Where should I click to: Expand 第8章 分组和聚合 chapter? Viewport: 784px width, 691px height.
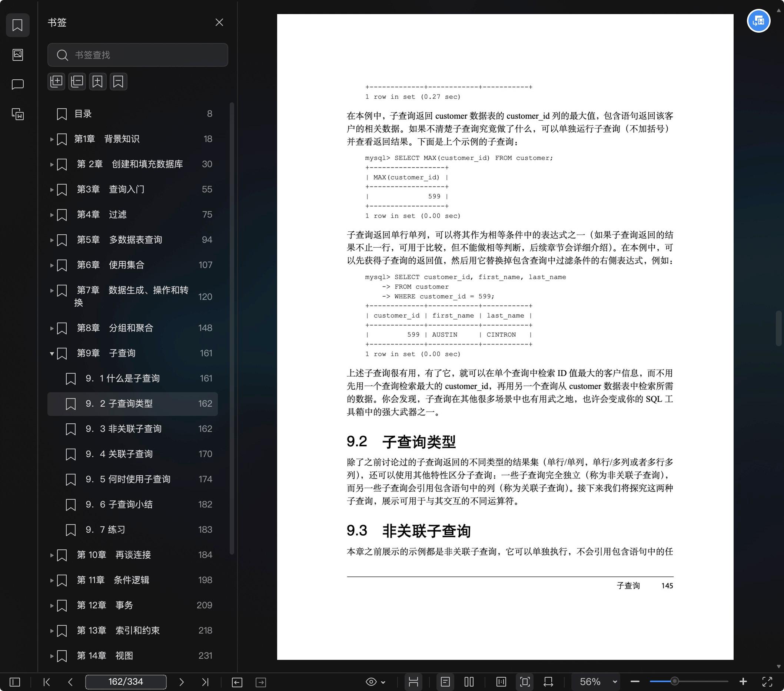[52, 328]
